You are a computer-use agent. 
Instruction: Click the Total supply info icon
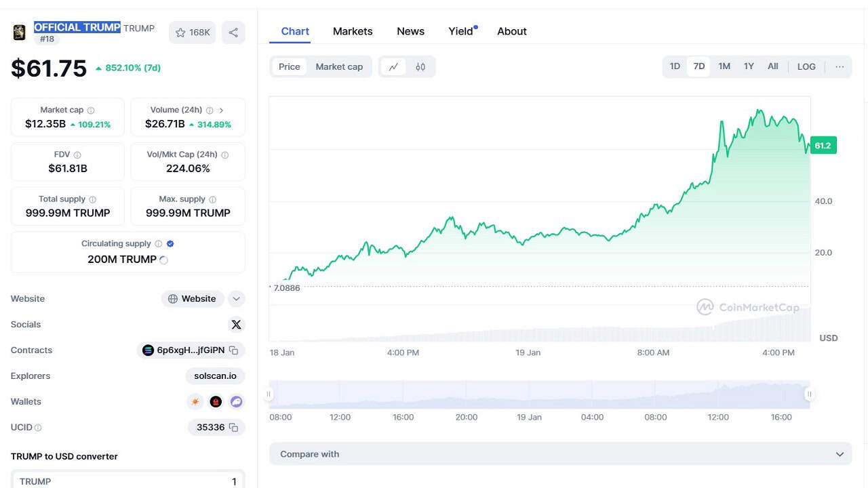tap(93, 199)
